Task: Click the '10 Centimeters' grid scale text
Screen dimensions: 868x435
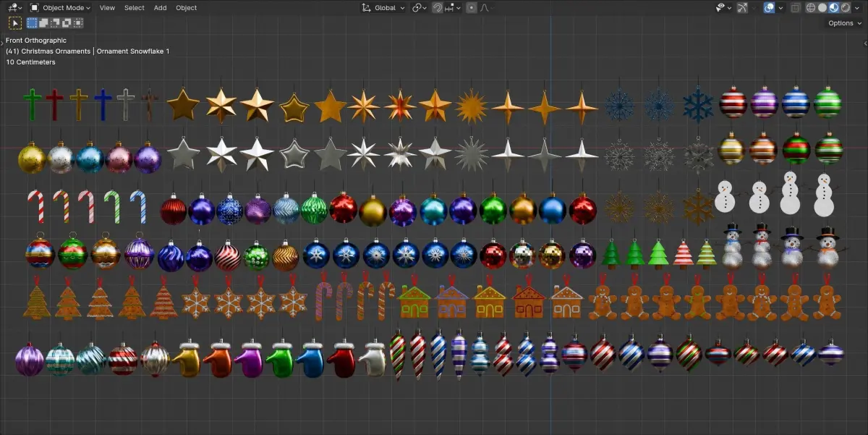Action: point(30,62)
